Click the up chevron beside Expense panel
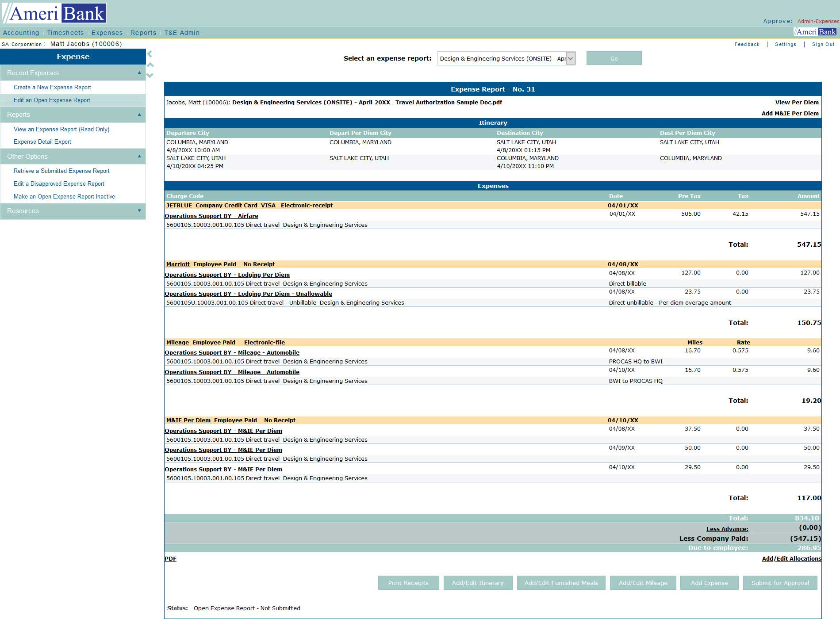Image resolution: width=840 pixels, height=619 pixels. 150,65
